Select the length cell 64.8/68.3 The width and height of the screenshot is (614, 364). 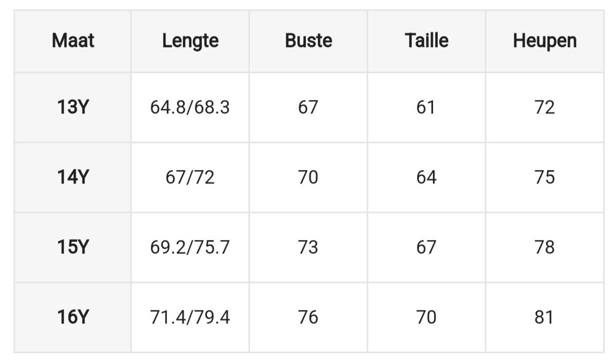(190, 107)
